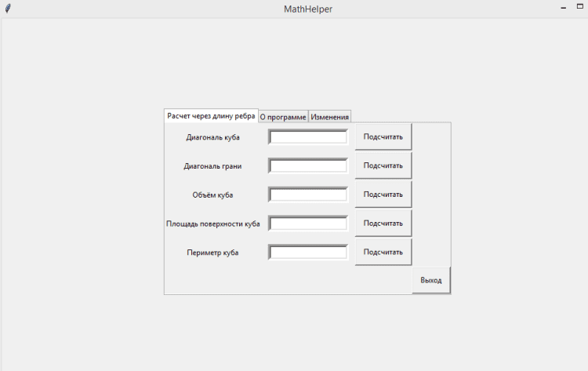Screen dimensions: 588x371
Task: Focus the 'Объём куба' entry field
Action: pos(308,195)
